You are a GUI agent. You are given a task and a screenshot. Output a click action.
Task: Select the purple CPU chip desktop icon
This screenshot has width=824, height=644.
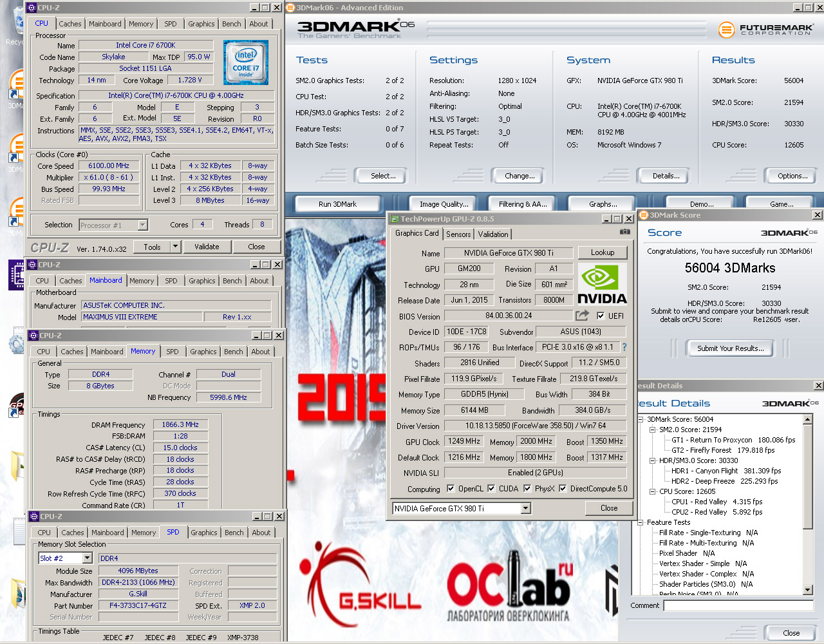tap(16, 276)
